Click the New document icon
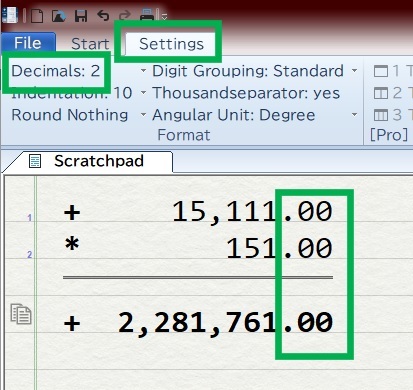The image size is (413, 390). pos(37,16)
